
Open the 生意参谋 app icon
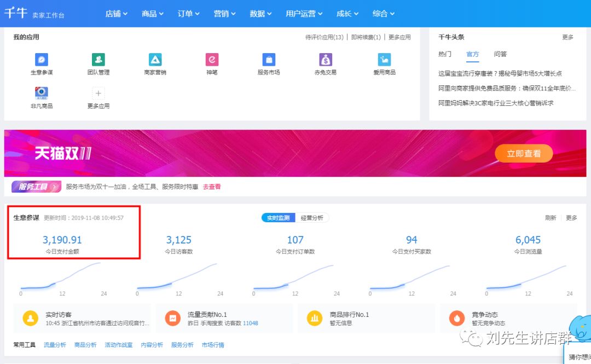(42, 60)
